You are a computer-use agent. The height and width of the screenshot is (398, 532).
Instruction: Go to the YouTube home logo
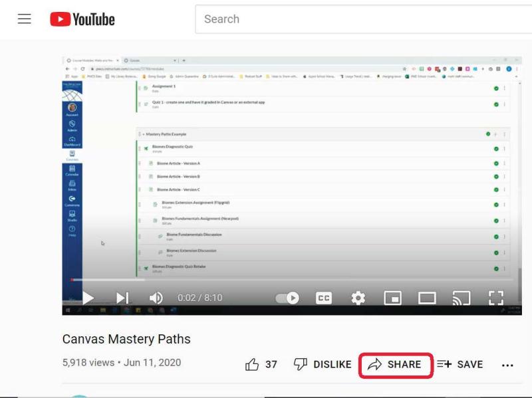tap(82, 19)
